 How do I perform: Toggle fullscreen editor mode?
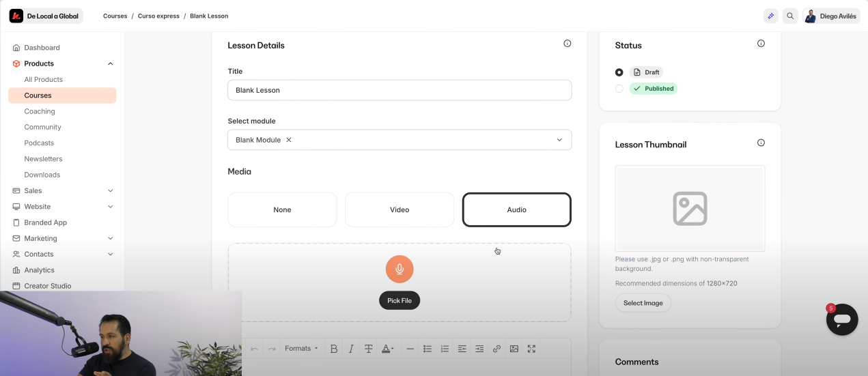[531, 349]
